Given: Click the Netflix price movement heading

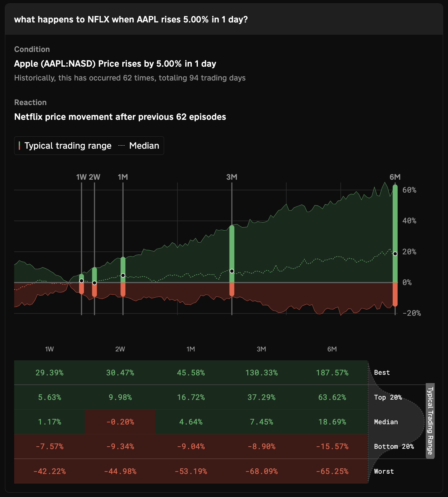Looking at the screenshot, I should click(x=120, y=117).
